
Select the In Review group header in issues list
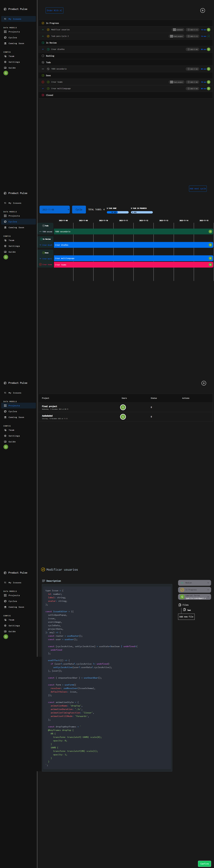(126, 43)
